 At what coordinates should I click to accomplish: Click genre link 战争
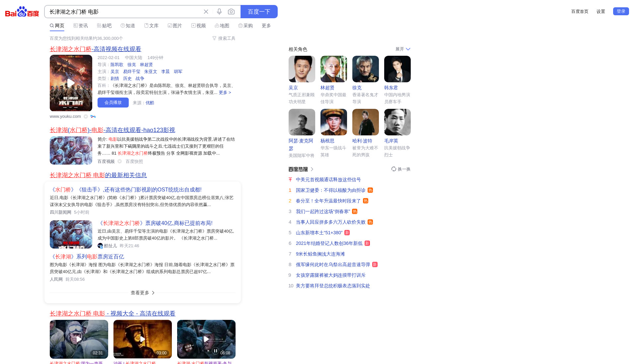[140, 79]
